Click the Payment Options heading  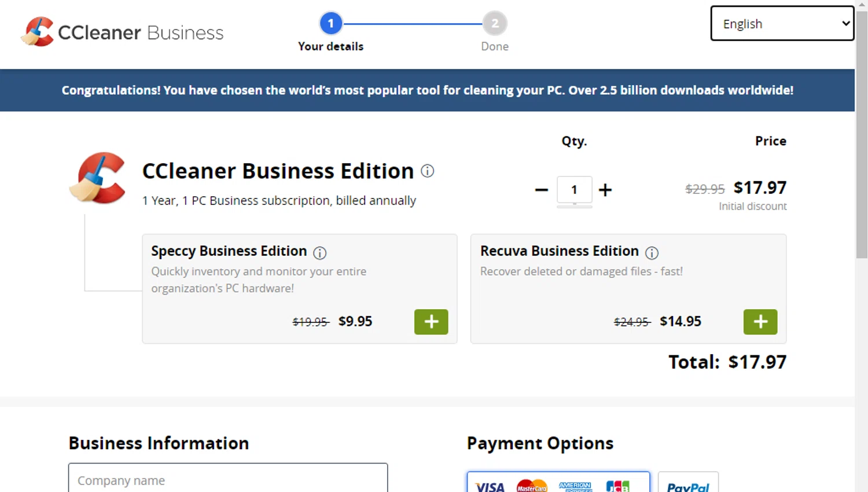(x=540, y=443)
